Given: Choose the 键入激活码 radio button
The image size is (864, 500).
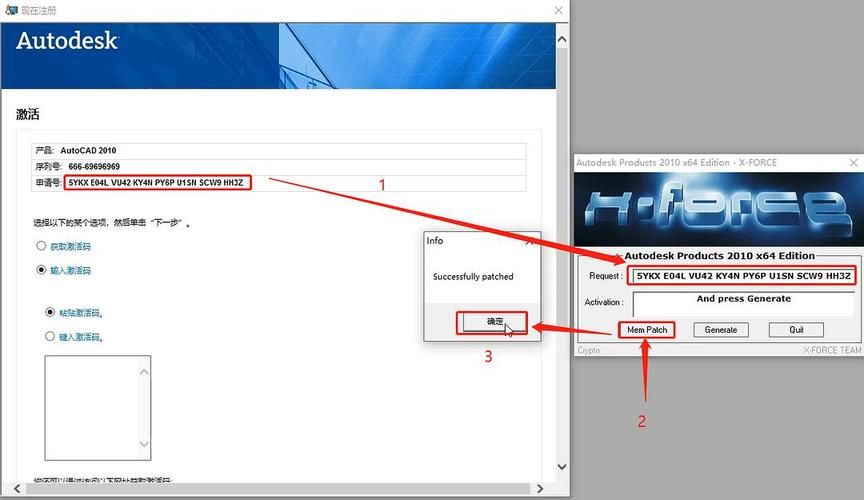Looking at the screenshot, I should tap(50, 337).
